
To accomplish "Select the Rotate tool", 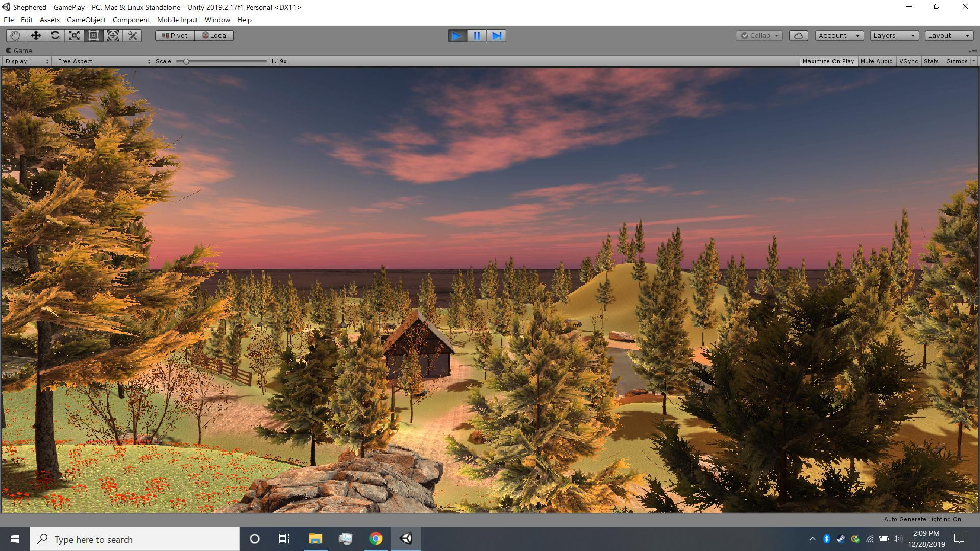I will pyautogui.click(x=55, y=35).
